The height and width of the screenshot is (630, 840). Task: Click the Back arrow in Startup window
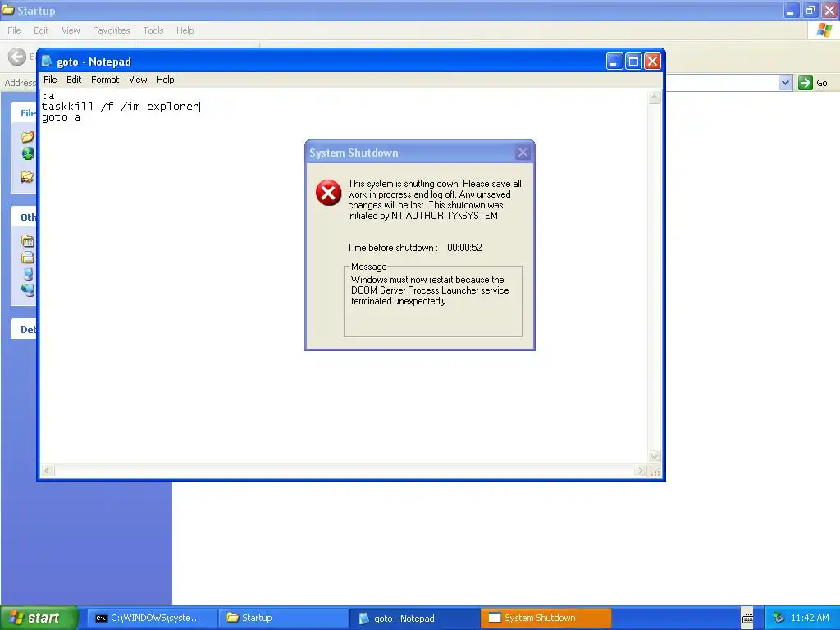(17, 57)
